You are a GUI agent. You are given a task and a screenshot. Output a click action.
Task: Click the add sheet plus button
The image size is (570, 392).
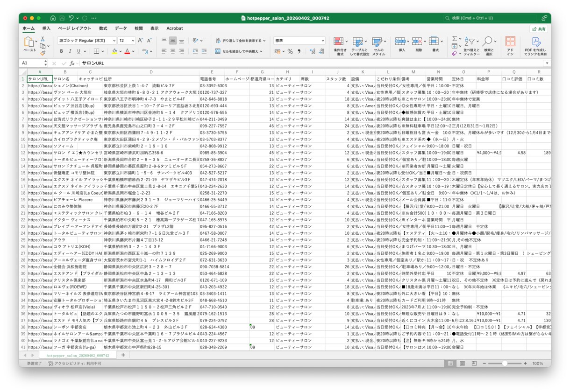[x=123, y=355]
